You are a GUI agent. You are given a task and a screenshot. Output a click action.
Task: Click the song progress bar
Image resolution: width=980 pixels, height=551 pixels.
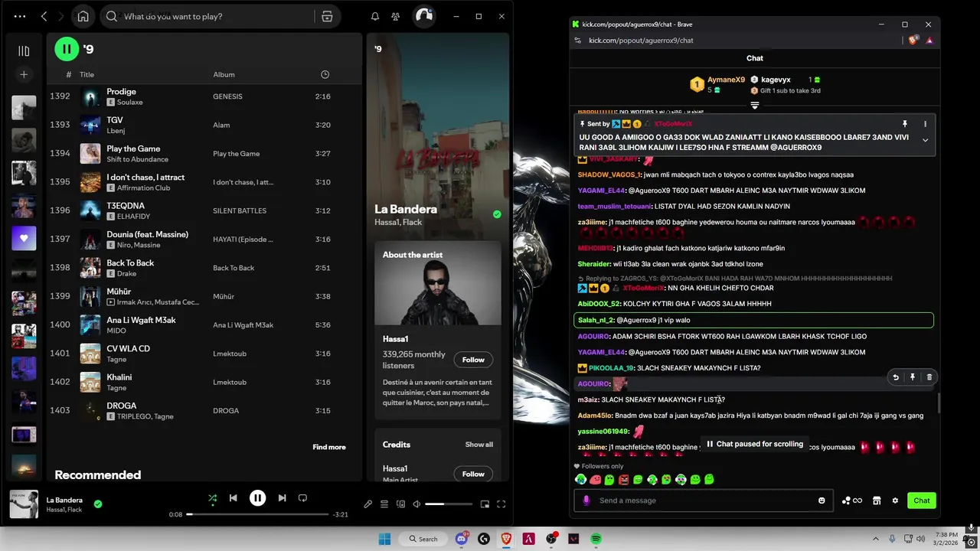257,514
